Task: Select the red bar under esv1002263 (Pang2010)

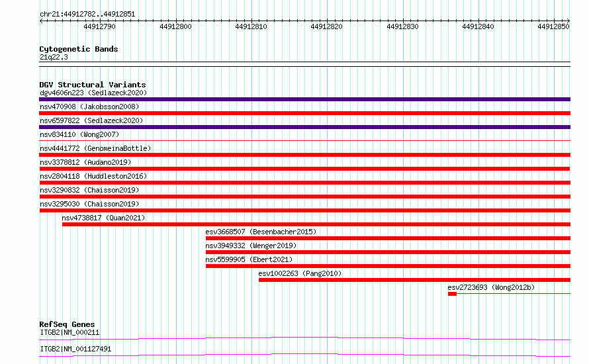Action: [415, 280]
